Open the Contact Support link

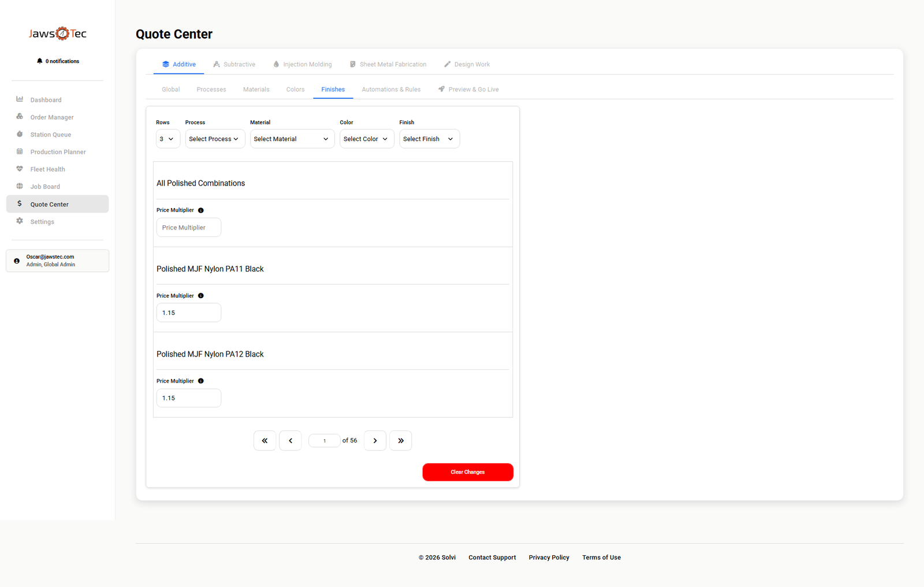(x=492, y=558)
